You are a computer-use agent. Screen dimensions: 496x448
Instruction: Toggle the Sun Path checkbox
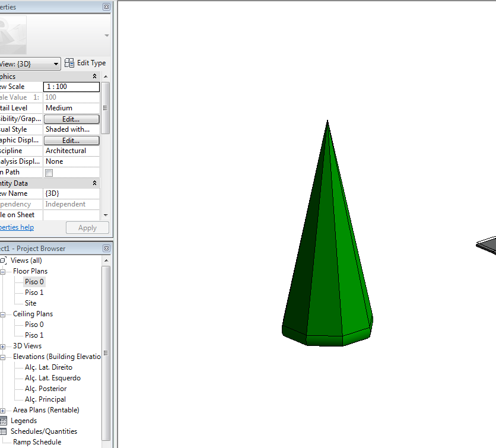click(49, 173)
